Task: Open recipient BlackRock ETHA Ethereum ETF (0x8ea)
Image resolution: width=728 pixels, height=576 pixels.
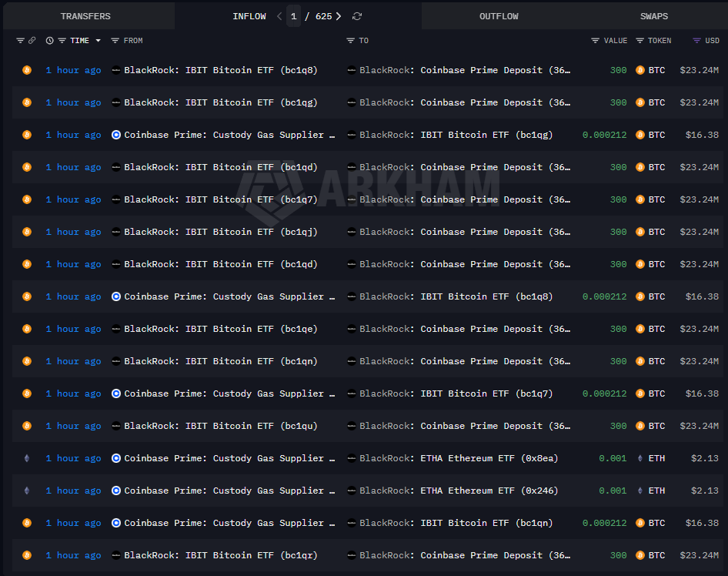Action: [x=459, y=458]
